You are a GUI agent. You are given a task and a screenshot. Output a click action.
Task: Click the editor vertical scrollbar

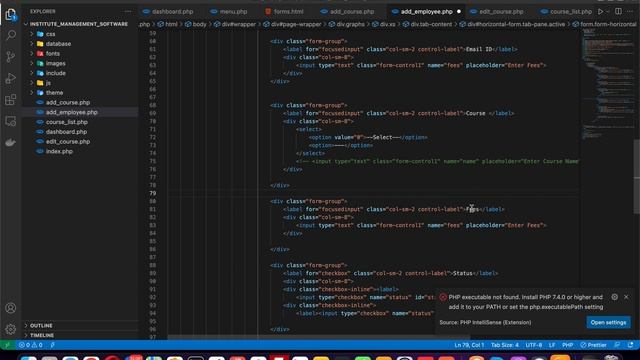tap(637, 177)
